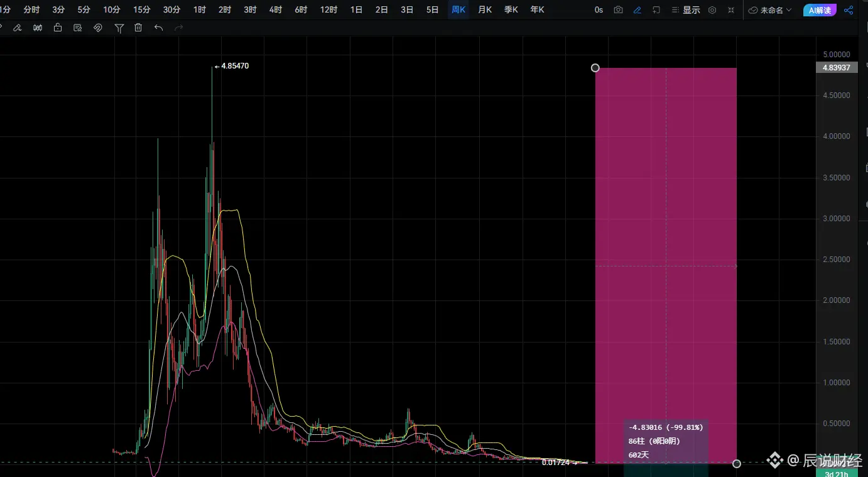Click the 0s refresh interval label
The image size is (868, 477).
(x=599, y=10)
